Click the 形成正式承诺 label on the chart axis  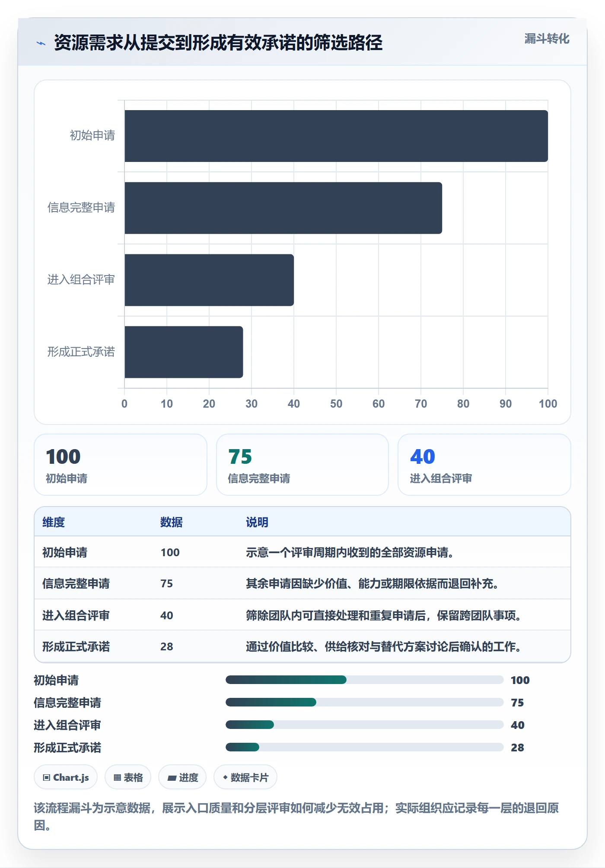(x=81, y=352)
